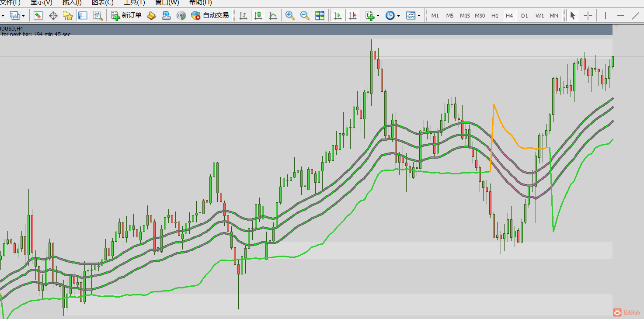Select the H1 timeframe
Screen dimensions: 644x319
coord(495,16)
